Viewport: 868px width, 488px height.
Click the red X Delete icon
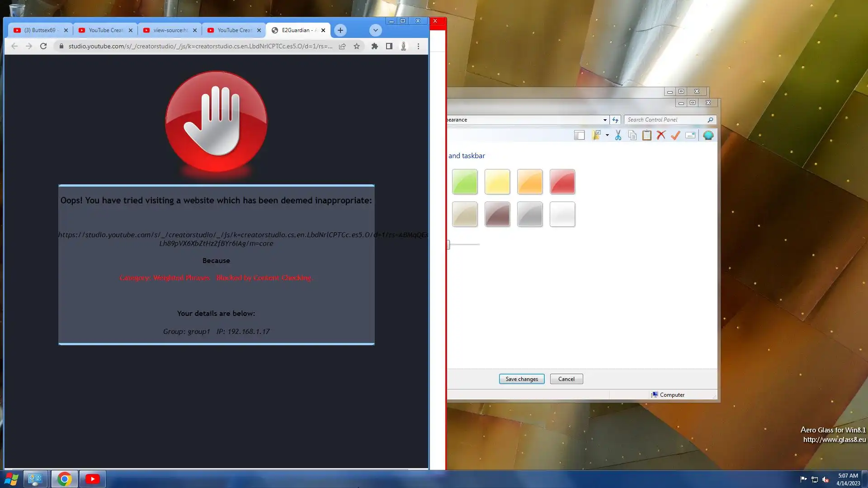click(x=661, y=135)
